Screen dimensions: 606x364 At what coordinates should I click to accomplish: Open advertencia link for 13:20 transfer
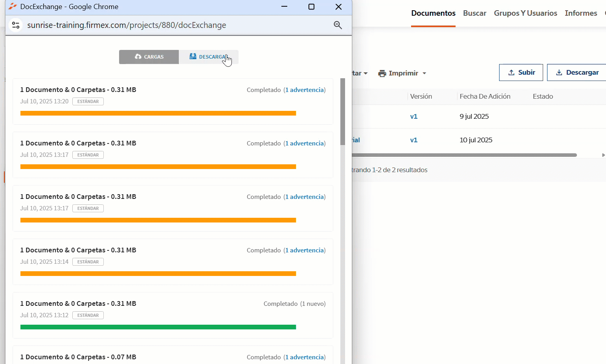305,90
